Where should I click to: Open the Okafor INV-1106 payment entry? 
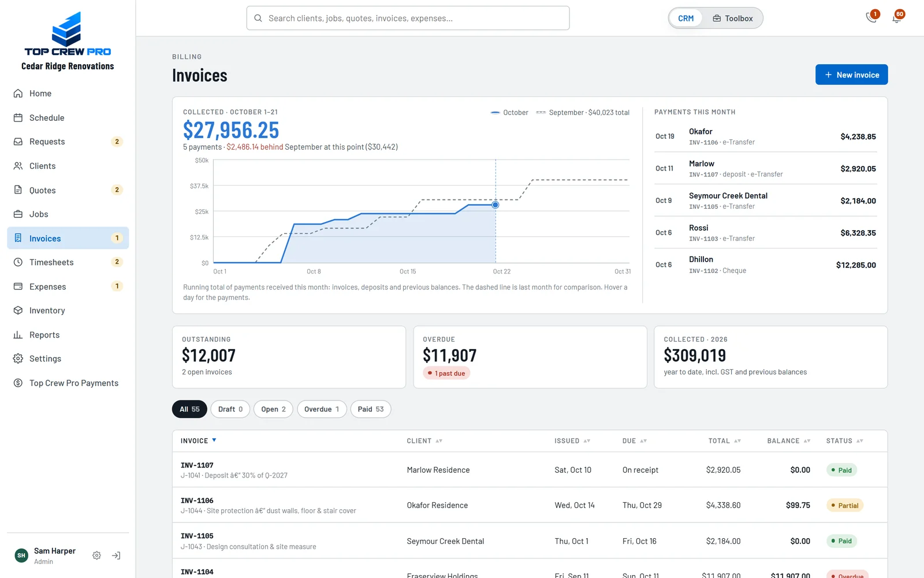765,136
